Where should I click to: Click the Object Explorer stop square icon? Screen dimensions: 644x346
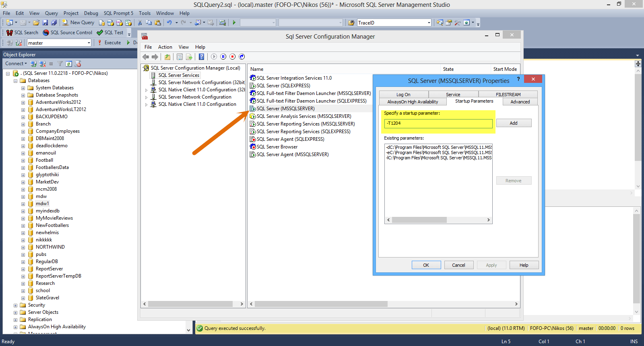51,64
